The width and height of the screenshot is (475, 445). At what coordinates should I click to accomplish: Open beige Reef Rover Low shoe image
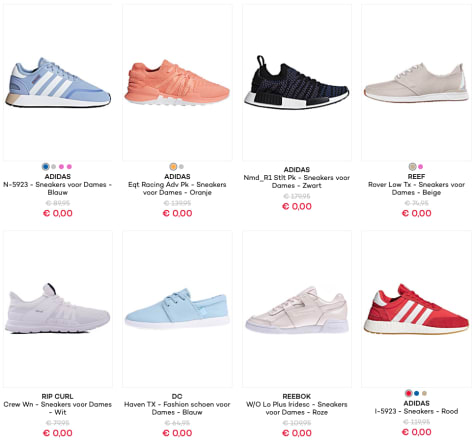point(416,82)
